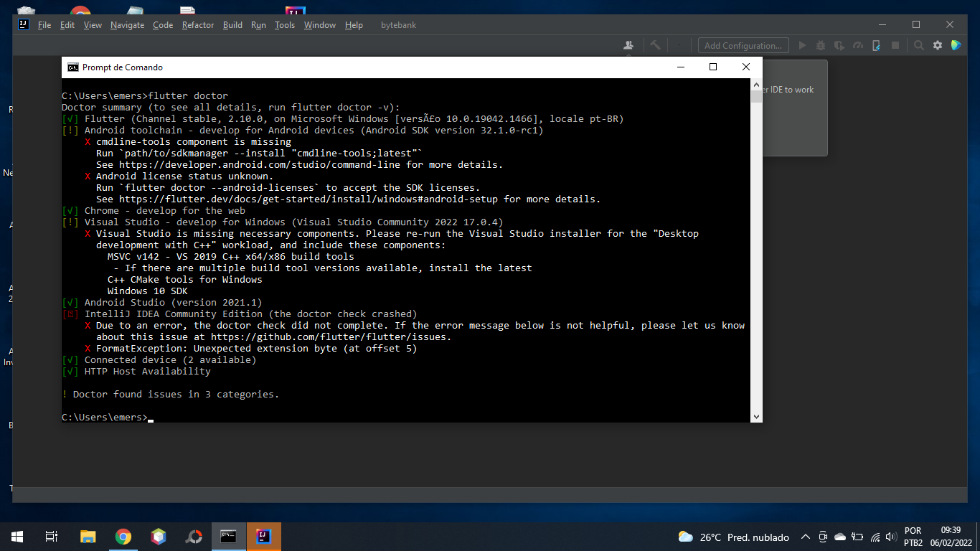Click the Run play icon

tap(802, 45)
